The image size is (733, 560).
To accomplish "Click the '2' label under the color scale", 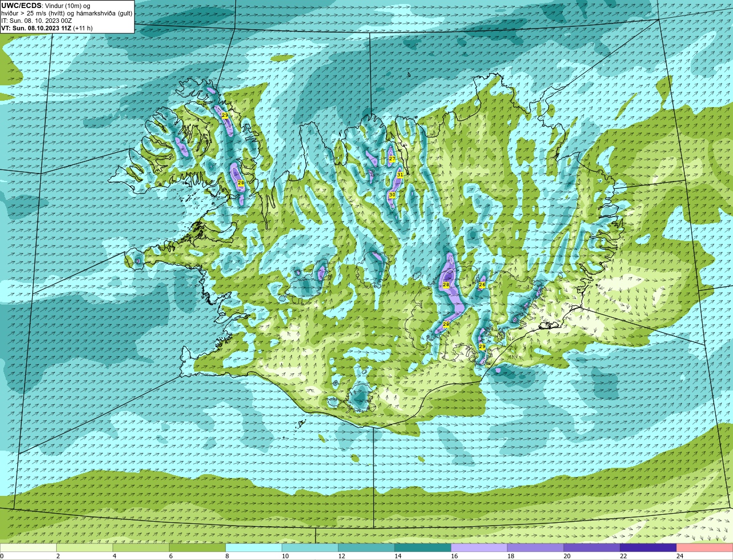I will (58, 556).
